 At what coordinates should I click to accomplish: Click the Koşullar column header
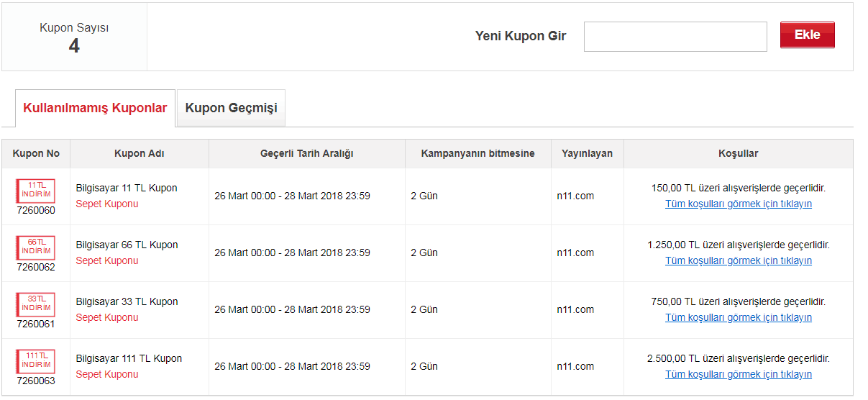(x=738, y=153)
